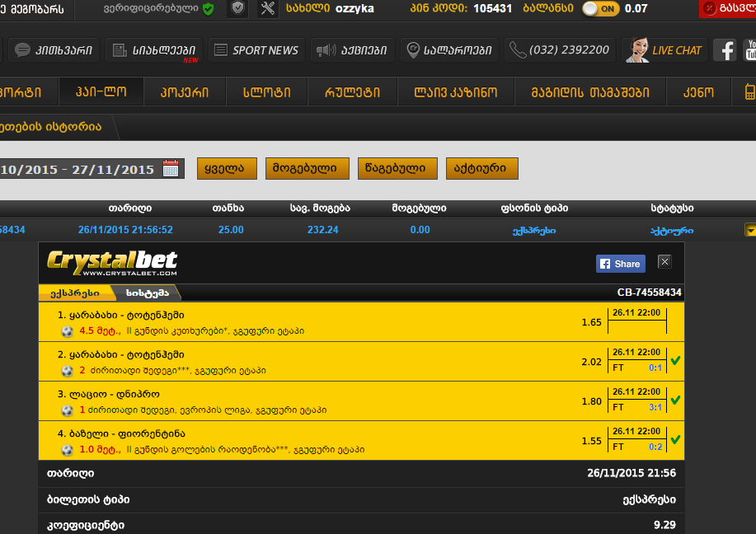Click phone number (032) 2392200
The width and height of the screenshot is (756, 534).
[x=560, y=50]
